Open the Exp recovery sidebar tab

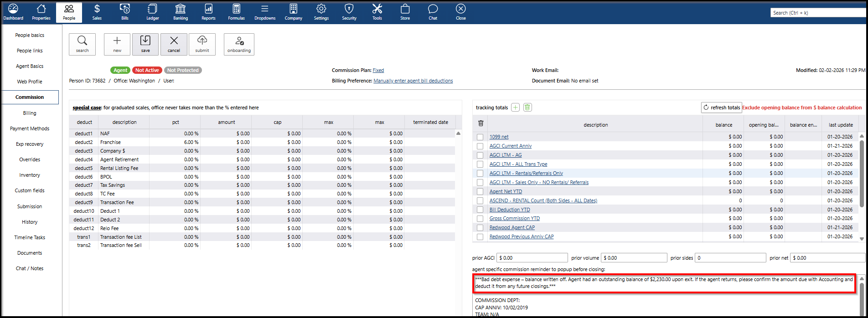(x=30, y=144)
